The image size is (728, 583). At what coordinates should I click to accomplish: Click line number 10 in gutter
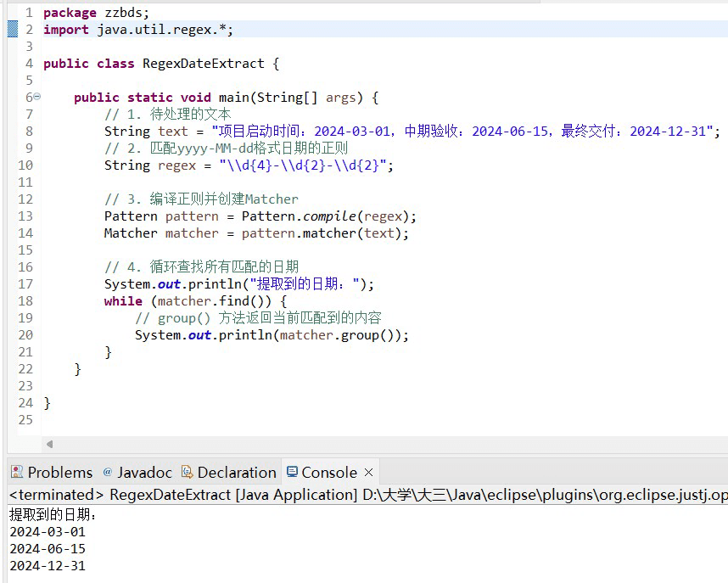point(25,165)
